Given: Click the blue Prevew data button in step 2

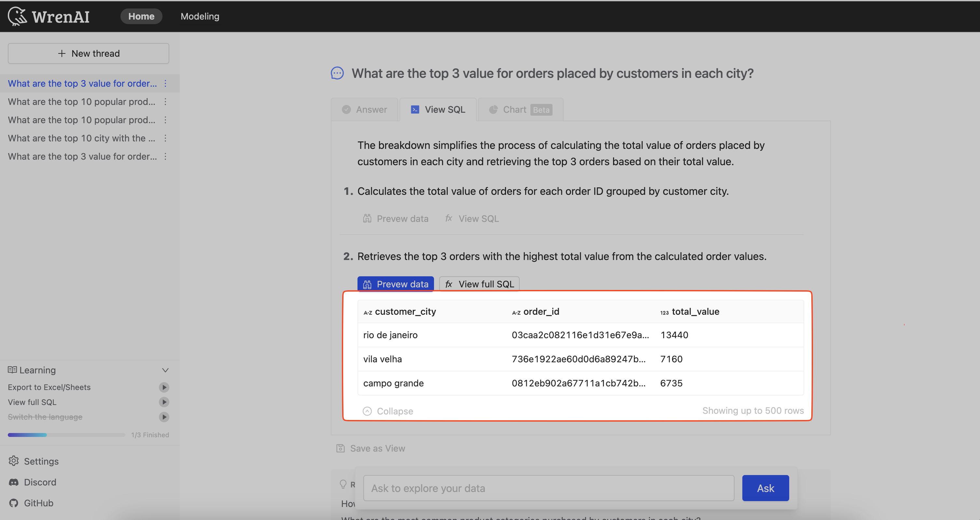Looking at the screenshot, I should tap(396, 284).
